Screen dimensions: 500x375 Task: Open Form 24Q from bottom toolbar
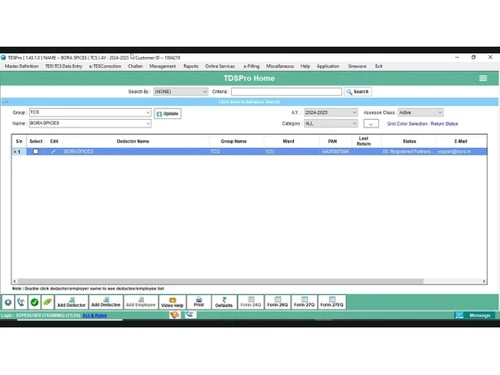251,302
